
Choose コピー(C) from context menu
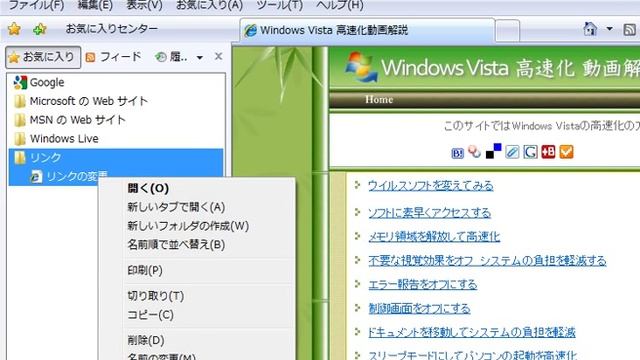(x=151, y=315)
